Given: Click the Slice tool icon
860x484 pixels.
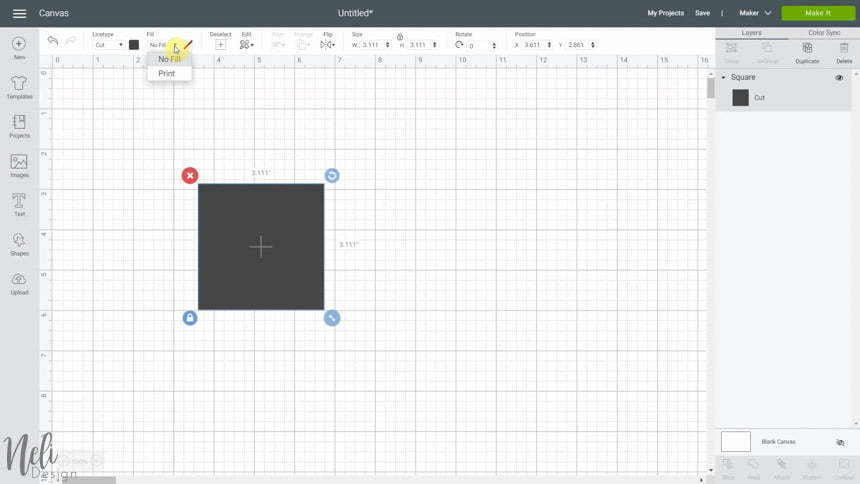Looking at the screenshot, I should click(727, 464).
